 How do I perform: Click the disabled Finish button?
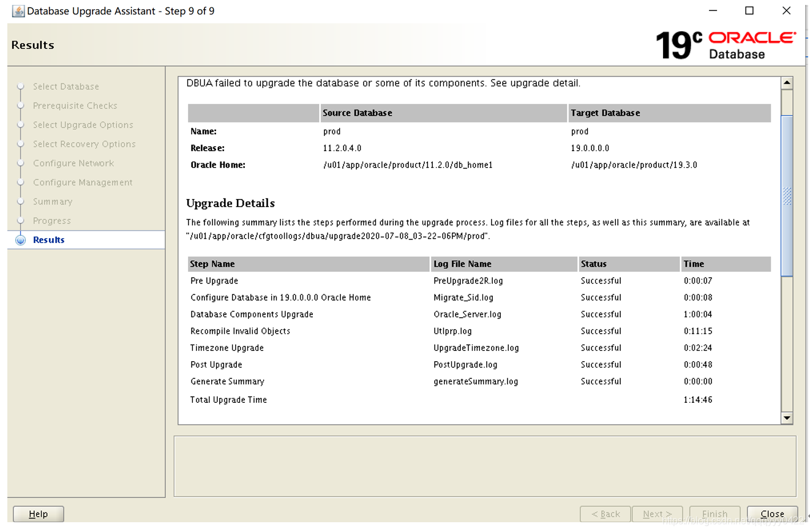coord(714,514)
